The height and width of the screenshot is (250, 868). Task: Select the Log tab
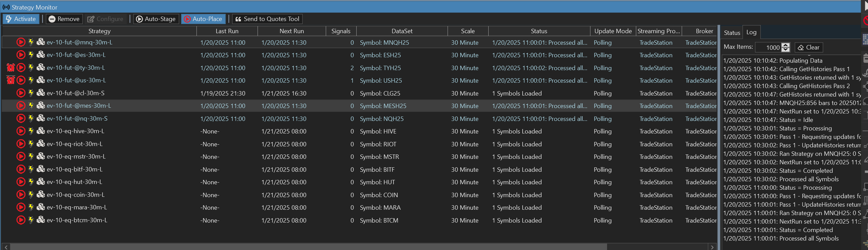[751, 33]
